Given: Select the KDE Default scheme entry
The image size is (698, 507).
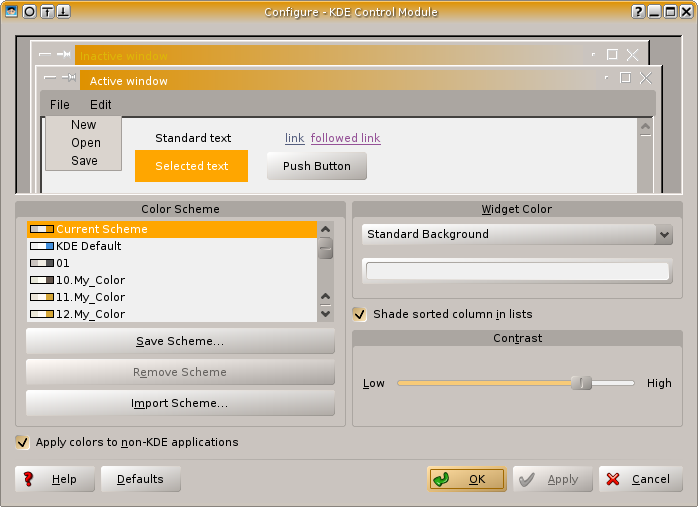Looking at the screenshot, I should coord(172,246).
